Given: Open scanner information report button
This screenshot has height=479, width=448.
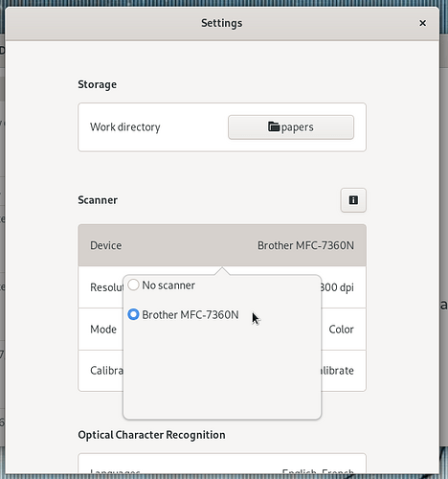Looking at the screenshot, I should click(x=353, y=200).
